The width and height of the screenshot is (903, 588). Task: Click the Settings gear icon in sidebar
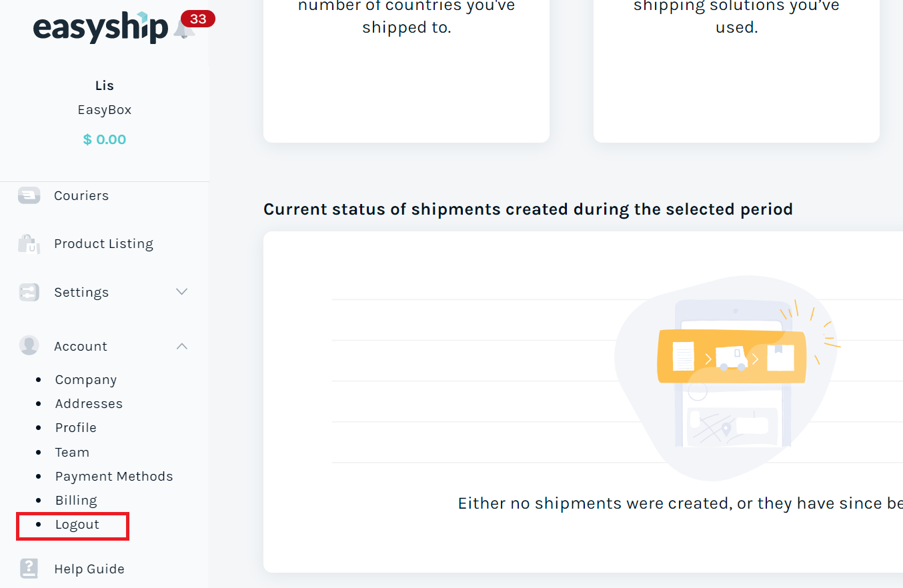point(29,292)
